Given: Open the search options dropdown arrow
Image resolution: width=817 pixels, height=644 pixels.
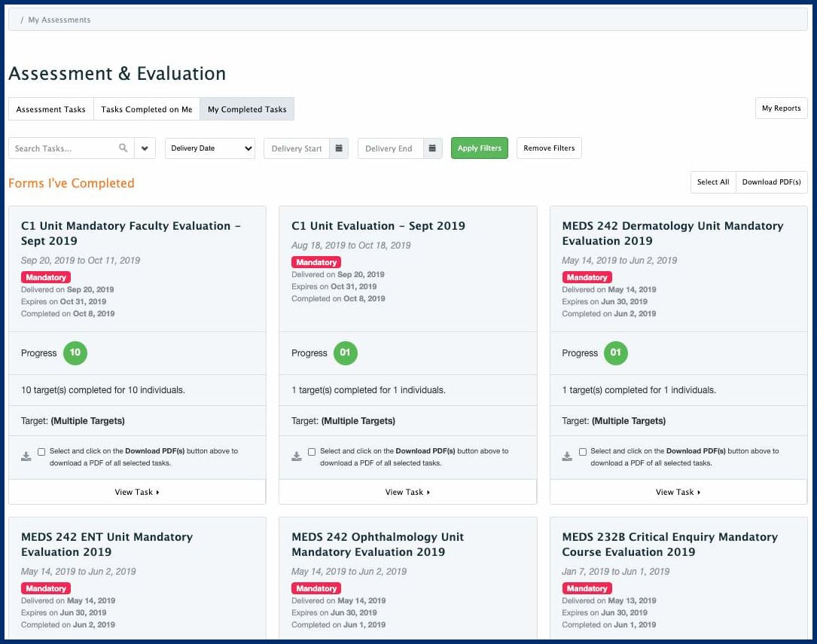Looking at the screenshot, I should coord(145,148).
